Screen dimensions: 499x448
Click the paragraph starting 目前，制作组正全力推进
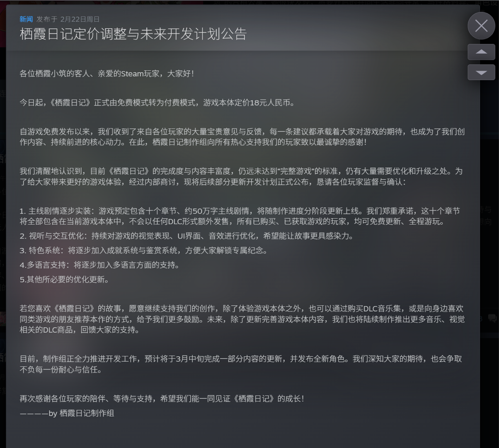pos(241,364)
